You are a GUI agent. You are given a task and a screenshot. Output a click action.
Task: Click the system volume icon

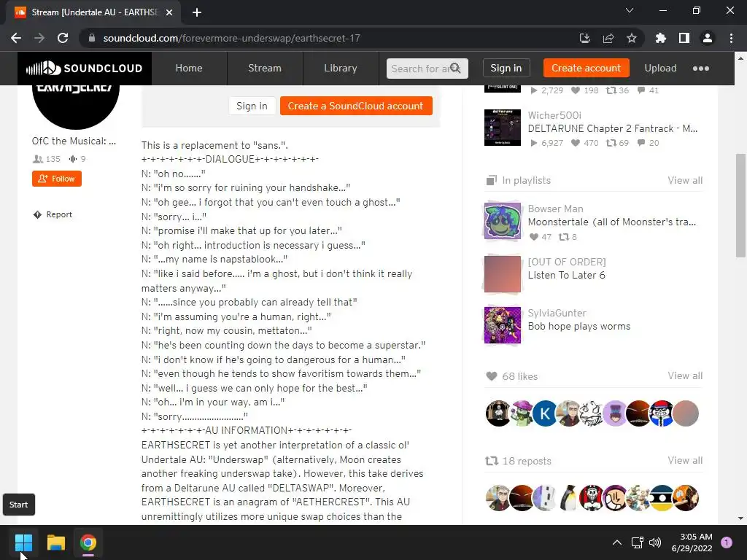tap(655, 542)
